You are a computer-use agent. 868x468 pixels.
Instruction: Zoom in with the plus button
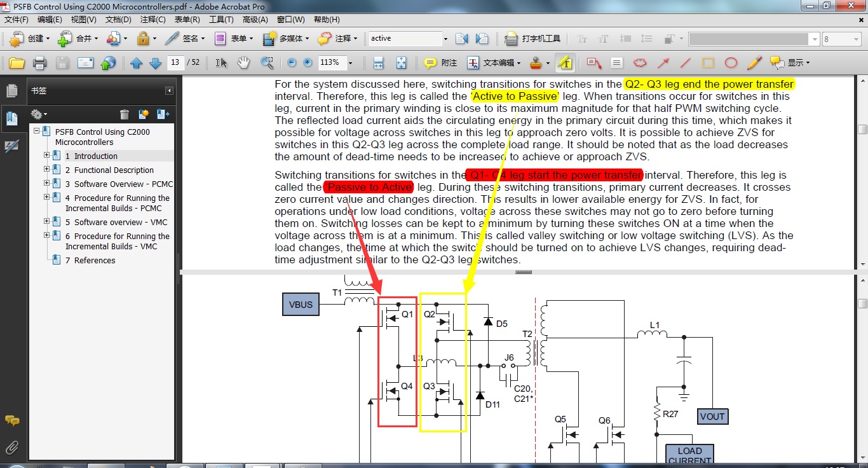(308, 63)
